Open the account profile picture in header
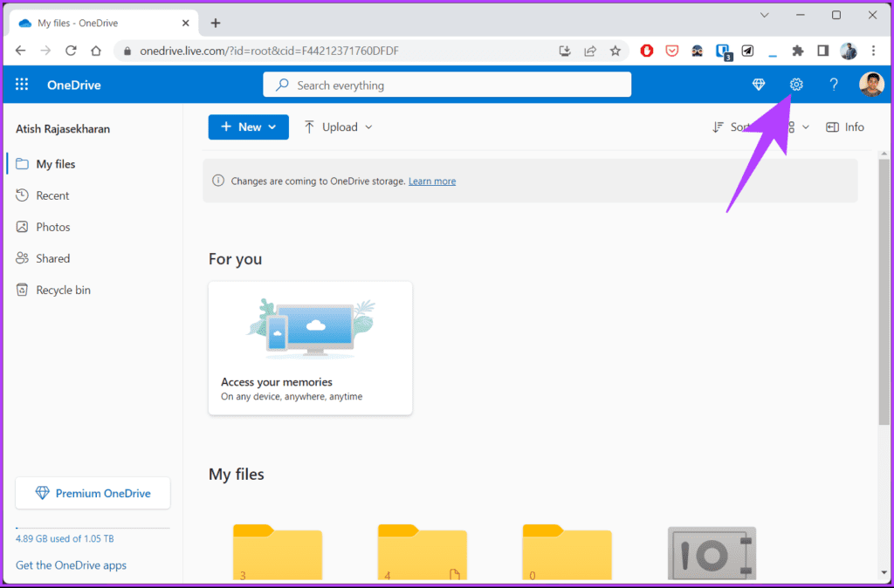The width and height of the screenshot is (894, 588). point(872,85)
